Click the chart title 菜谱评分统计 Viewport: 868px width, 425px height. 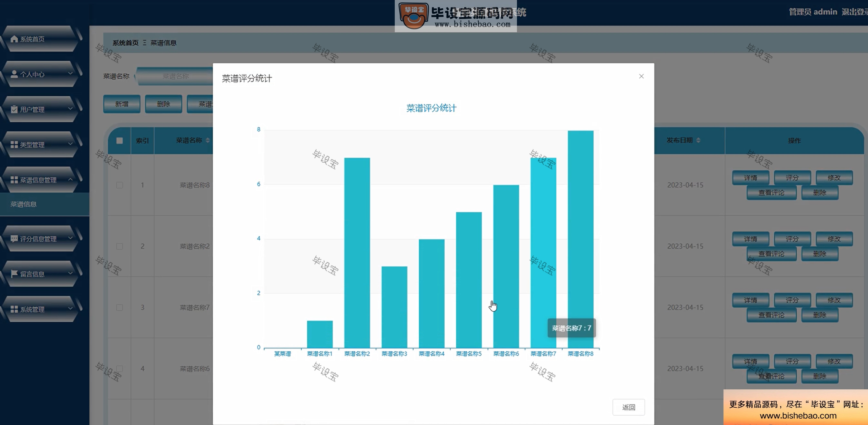point(431,108)
